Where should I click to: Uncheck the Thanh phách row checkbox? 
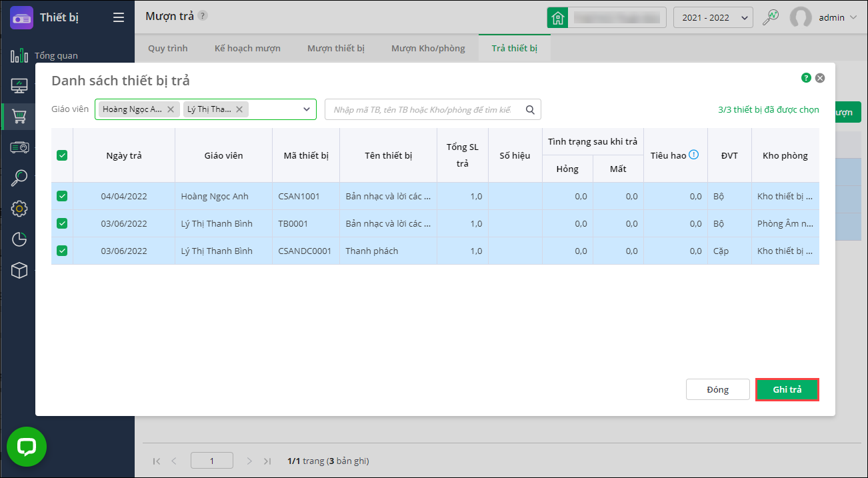coord(62,251)
